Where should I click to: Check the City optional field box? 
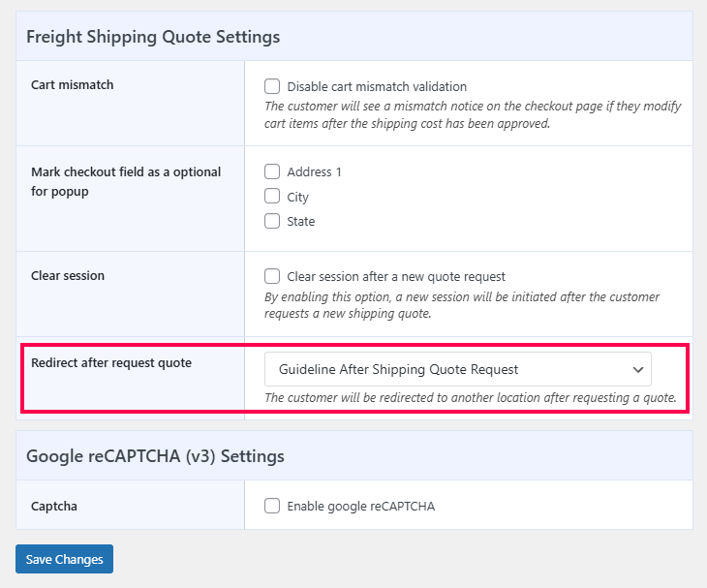(272, 197)
